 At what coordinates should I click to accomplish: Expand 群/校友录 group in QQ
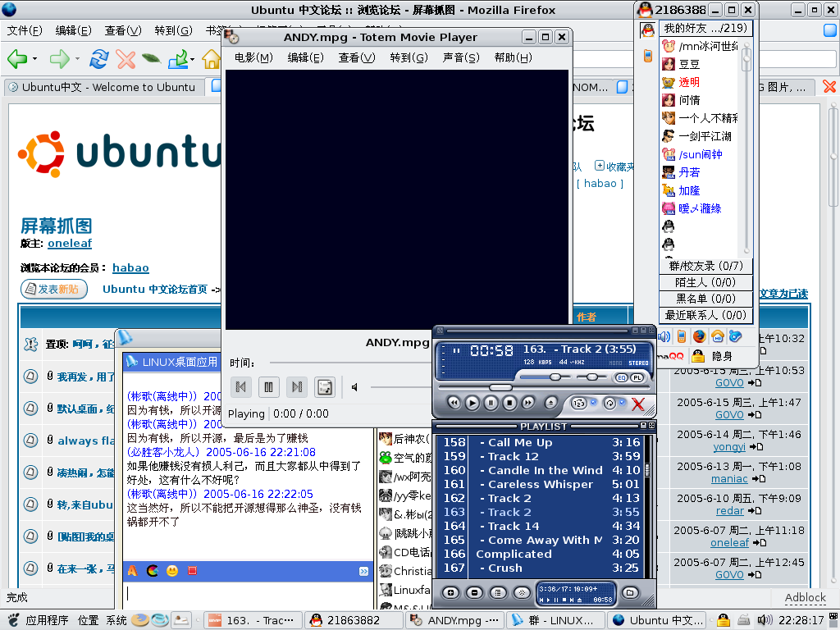click(x=705, y=266)
